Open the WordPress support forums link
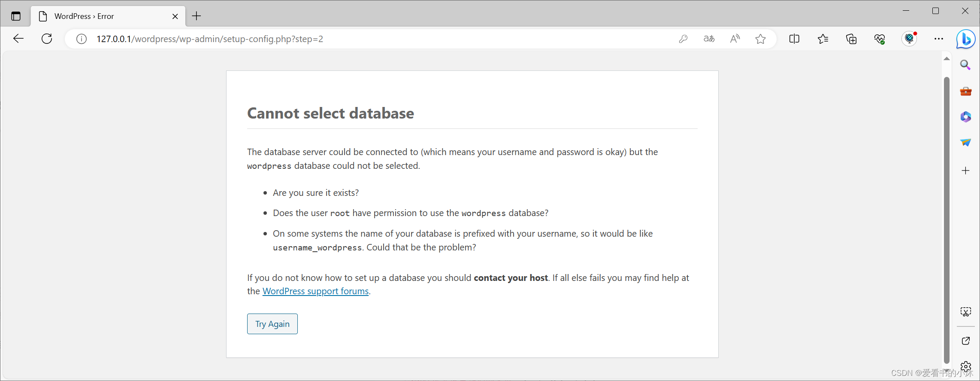This screenshot has width=980, height=381. [316, 291]
